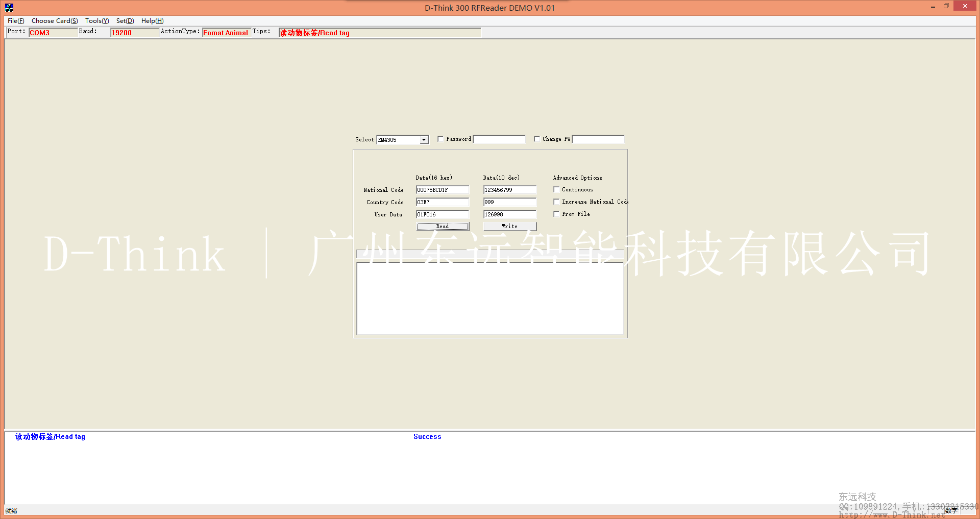Viewport: 980px width, 519px height.
Task: Click the application icon in title bar
Action: click(9, 7)
